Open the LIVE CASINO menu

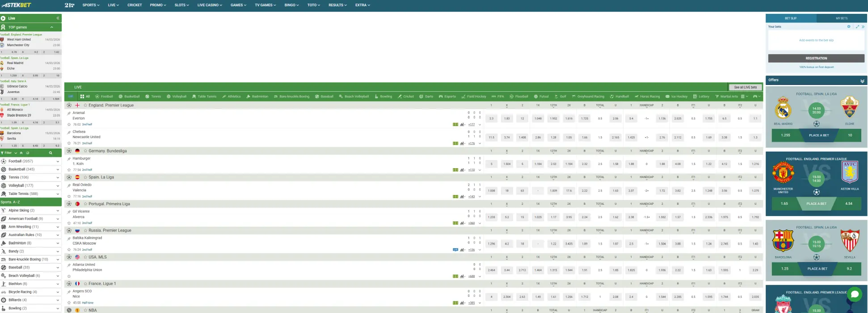[210, 5]
